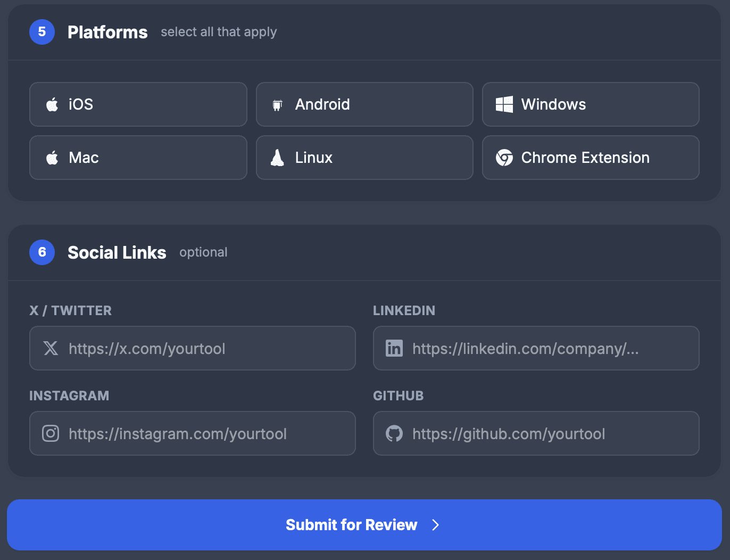Focus the GitHub URL input field
The width and height of the screenshot is (730, 560).
(x=536, y=433)
